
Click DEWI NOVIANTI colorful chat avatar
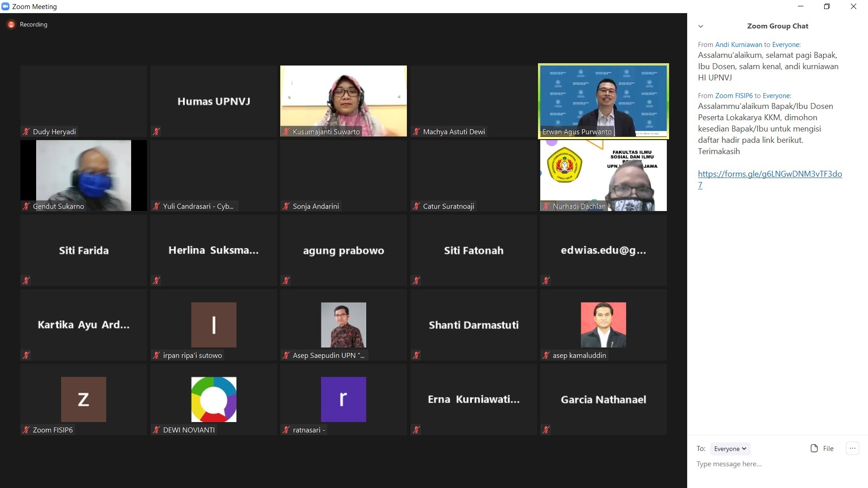tap(213, 399)
